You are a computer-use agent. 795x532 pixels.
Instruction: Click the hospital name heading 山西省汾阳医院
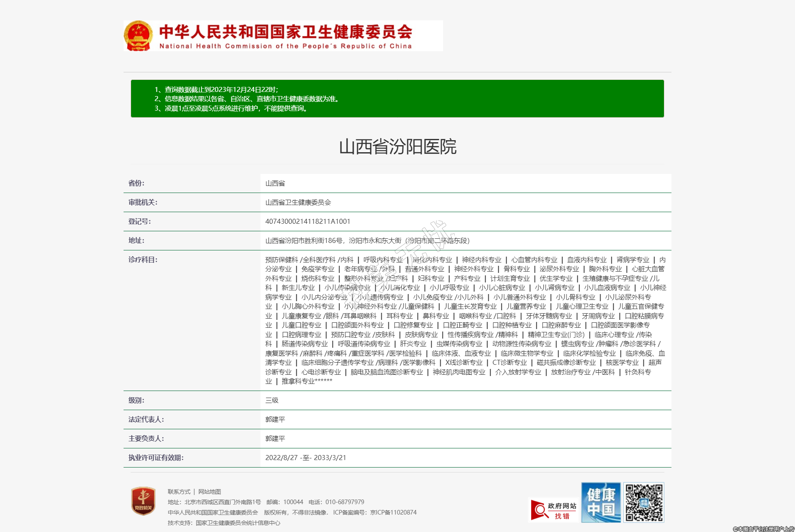click(x=397, y=147)
